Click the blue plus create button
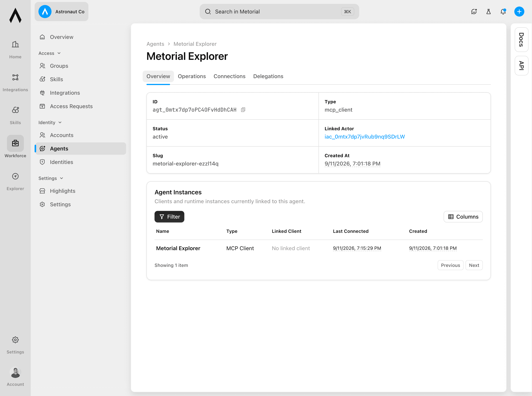The image size is (532, 396). pos(519,12)
